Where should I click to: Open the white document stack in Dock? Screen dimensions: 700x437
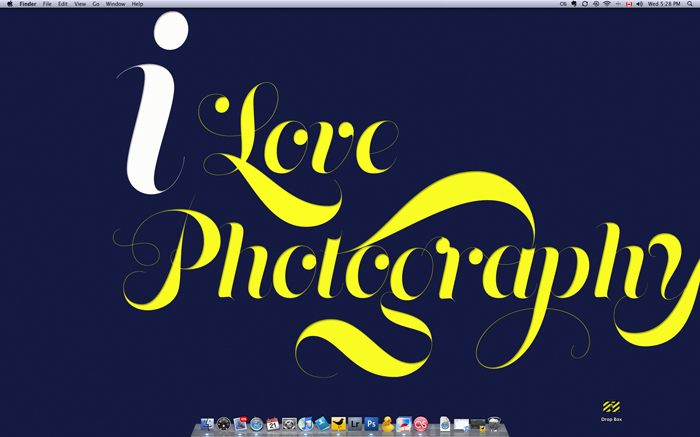[445, 424]
